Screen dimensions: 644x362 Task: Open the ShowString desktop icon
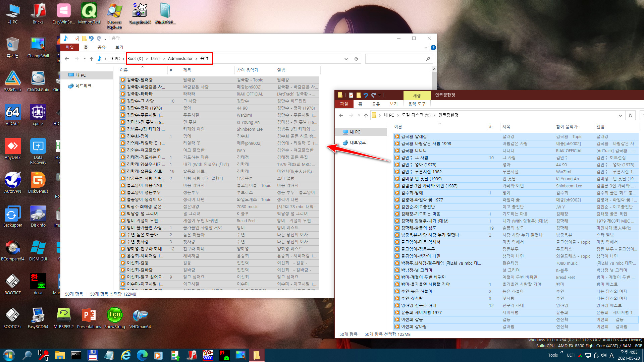pos(114,318)
